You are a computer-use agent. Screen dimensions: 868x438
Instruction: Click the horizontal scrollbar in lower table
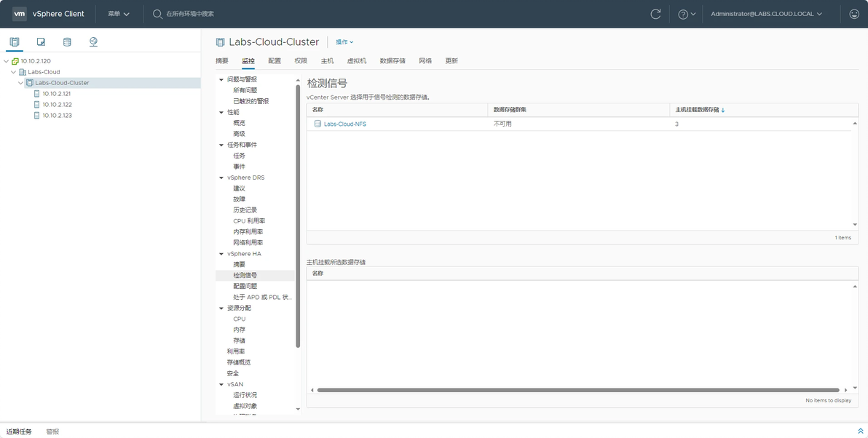point(578,391)
